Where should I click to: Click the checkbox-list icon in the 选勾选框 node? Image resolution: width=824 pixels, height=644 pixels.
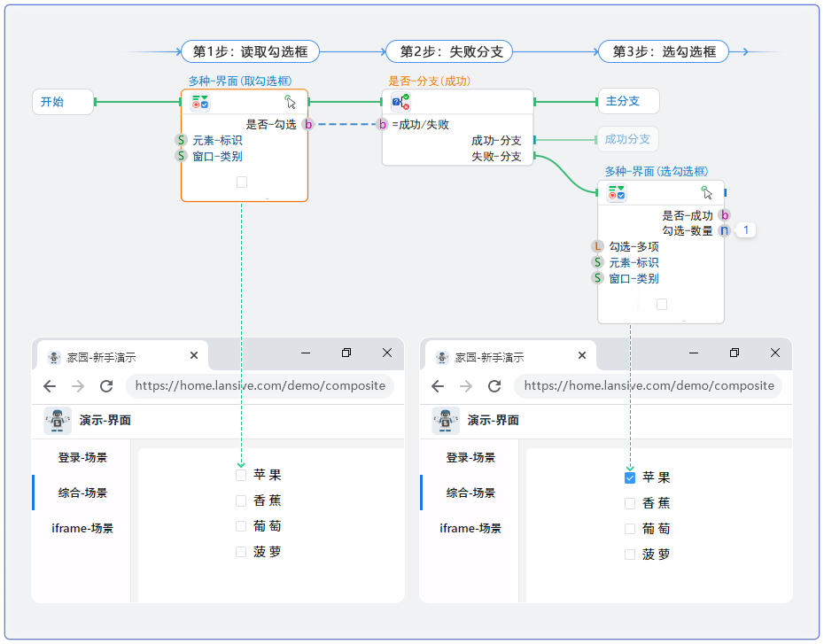coord(616,193)
